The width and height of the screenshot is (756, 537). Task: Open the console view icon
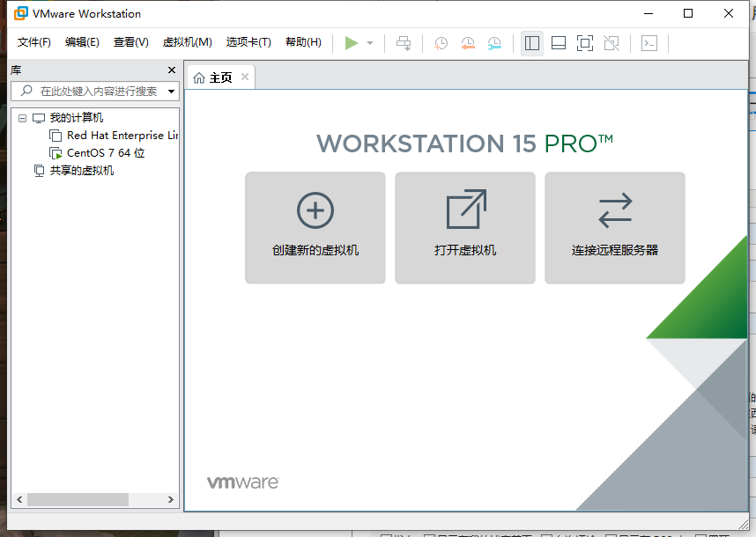click(x=649, y=43)
